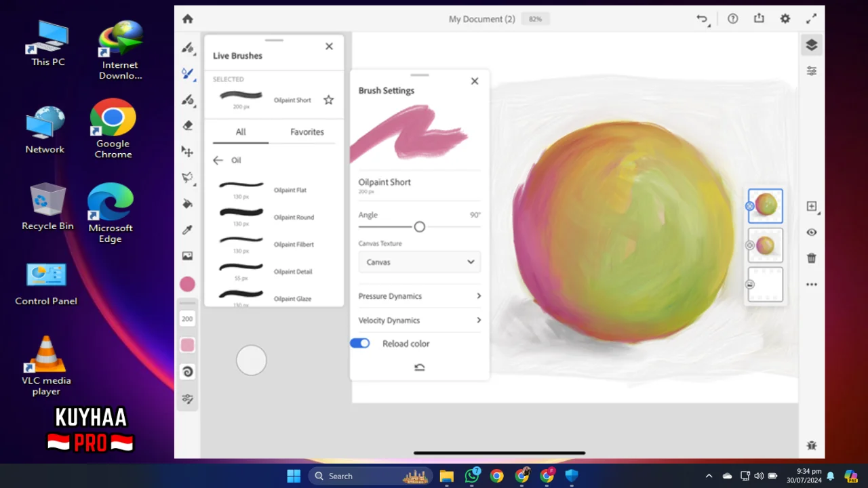Select the transform move tool
The image size is (868, 488).
coord(188,152)
